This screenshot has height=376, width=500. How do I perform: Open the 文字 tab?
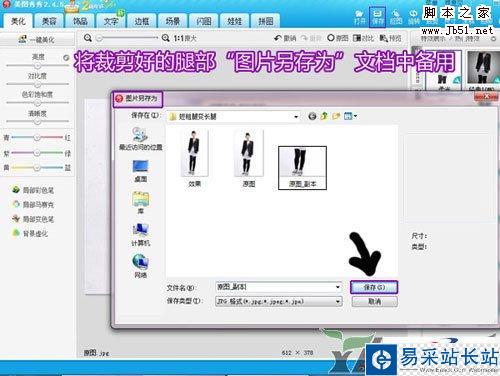[111, 21]
